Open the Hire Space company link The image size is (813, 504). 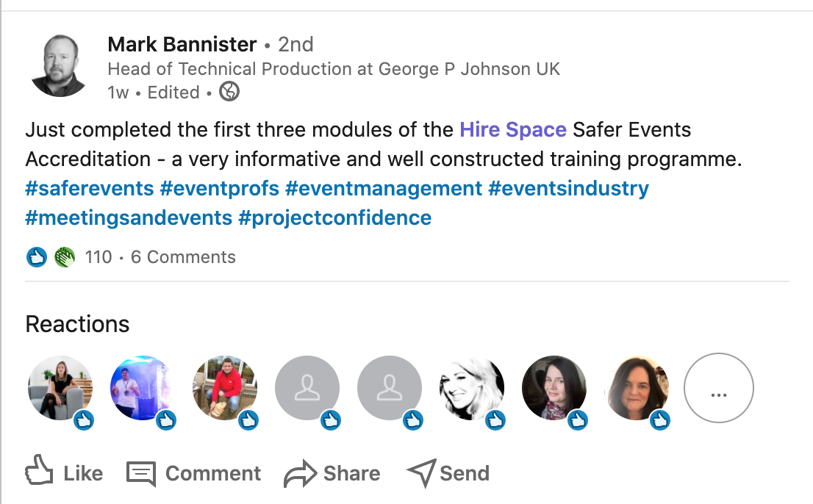point(512,130)
